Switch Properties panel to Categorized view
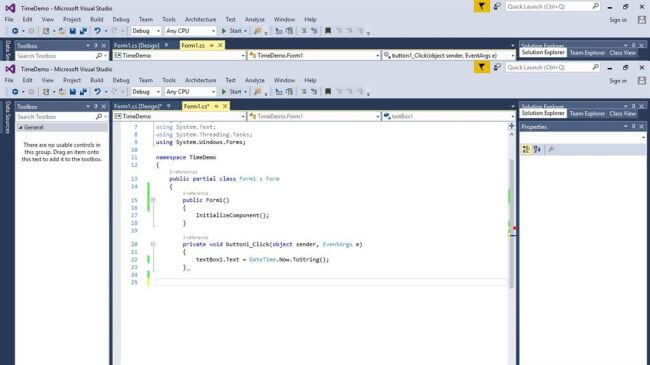The image size is (650, 365). pyautogui.click(x=526, y=149)
